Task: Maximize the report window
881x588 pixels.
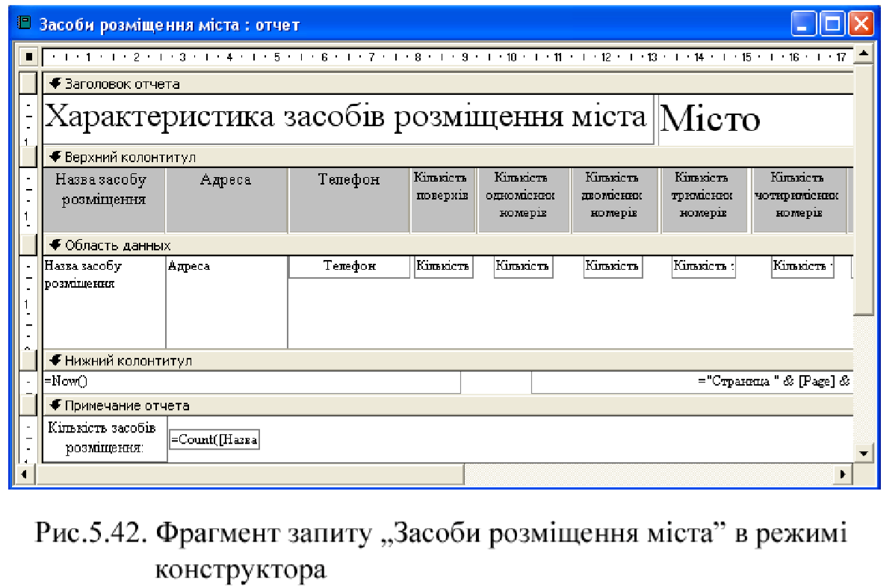Action: click(x=832, y=24)
